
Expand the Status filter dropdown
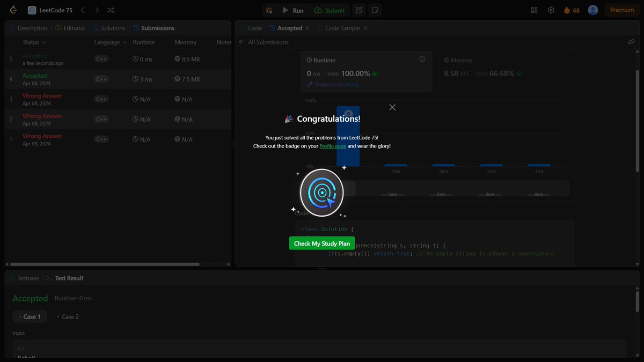(x=34, y=42)
